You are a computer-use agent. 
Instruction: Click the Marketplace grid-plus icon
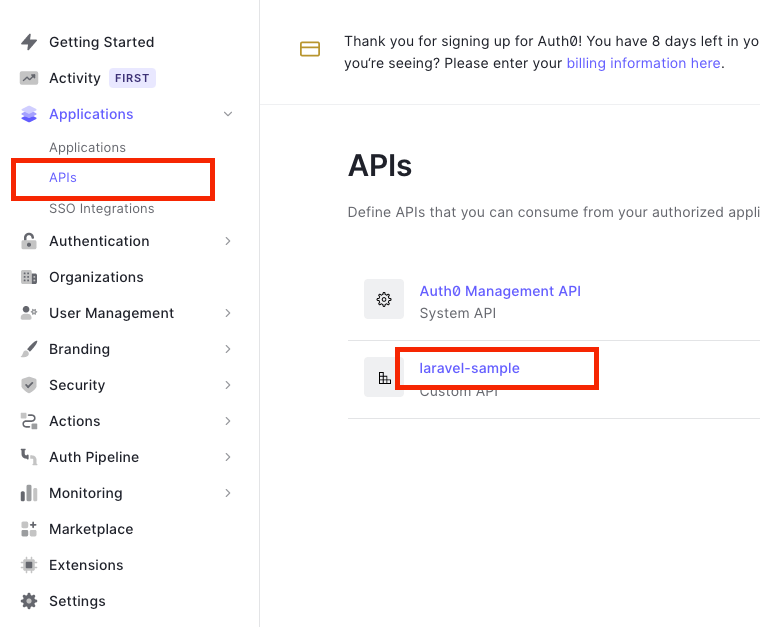[x=29, y=529]
